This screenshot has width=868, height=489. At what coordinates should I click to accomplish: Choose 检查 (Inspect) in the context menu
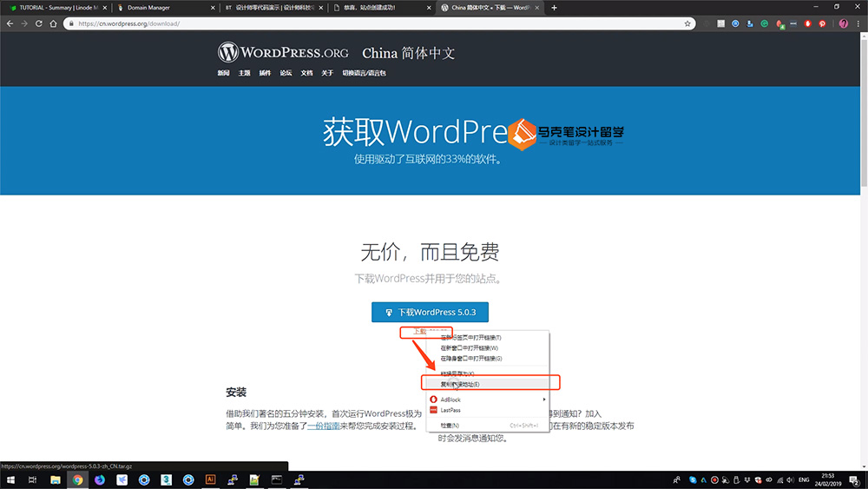[488, 426]
